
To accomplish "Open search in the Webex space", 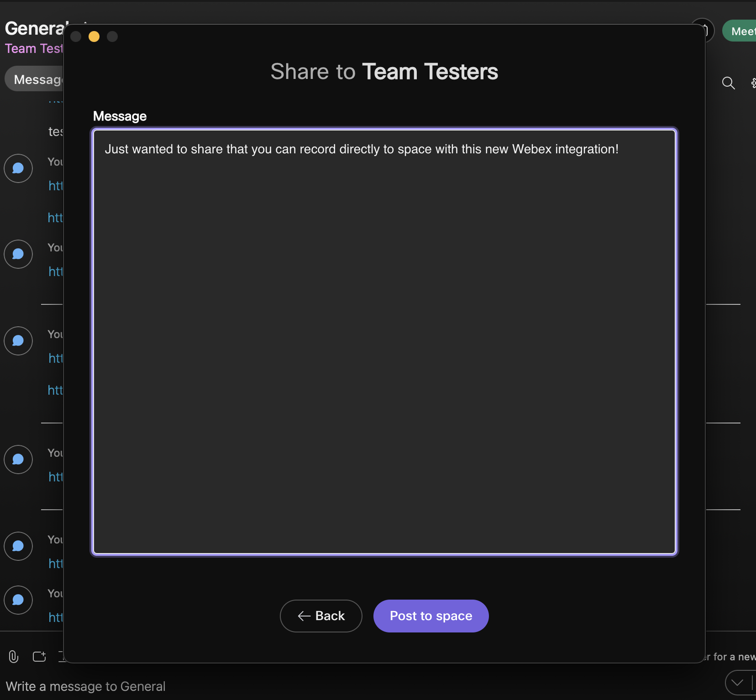I will [x=728, y=83].
